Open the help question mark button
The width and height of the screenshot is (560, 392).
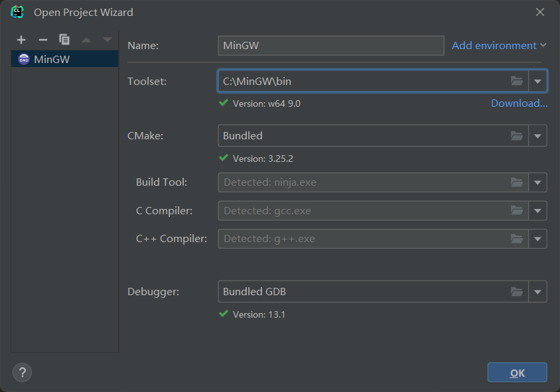point(22,372)
